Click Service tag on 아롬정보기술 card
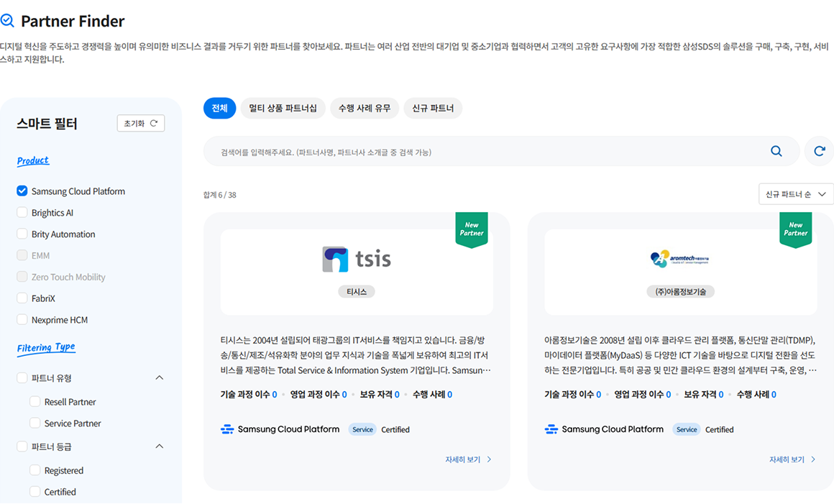 (687, 429)
